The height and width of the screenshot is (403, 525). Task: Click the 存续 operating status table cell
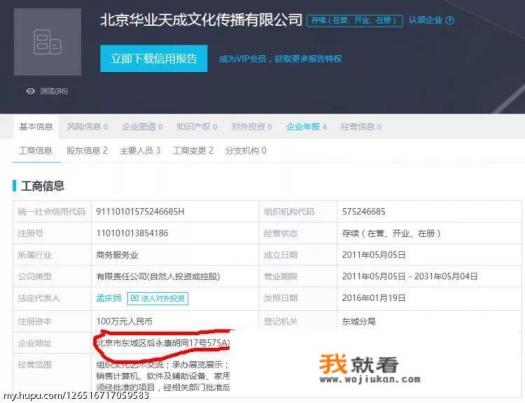[391, 233]
